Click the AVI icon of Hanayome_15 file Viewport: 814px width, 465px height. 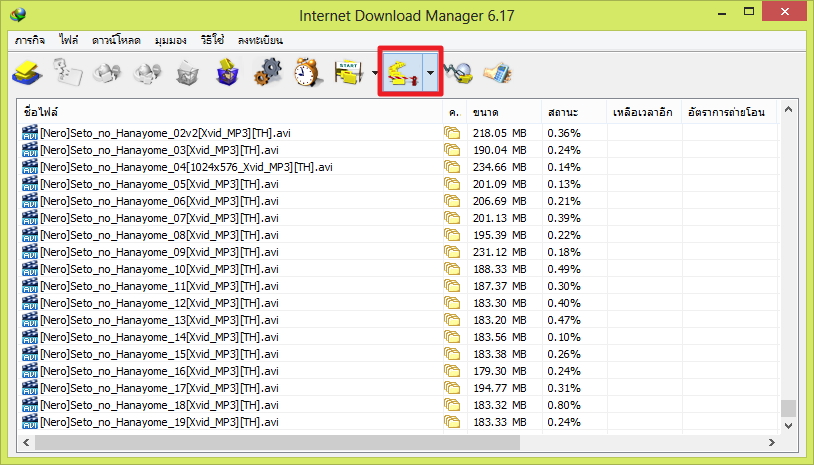[30, 354]
